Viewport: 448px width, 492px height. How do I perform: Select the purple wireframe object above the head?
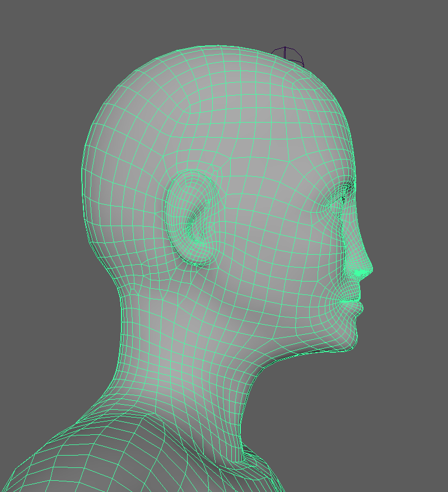tap(288, 57)
